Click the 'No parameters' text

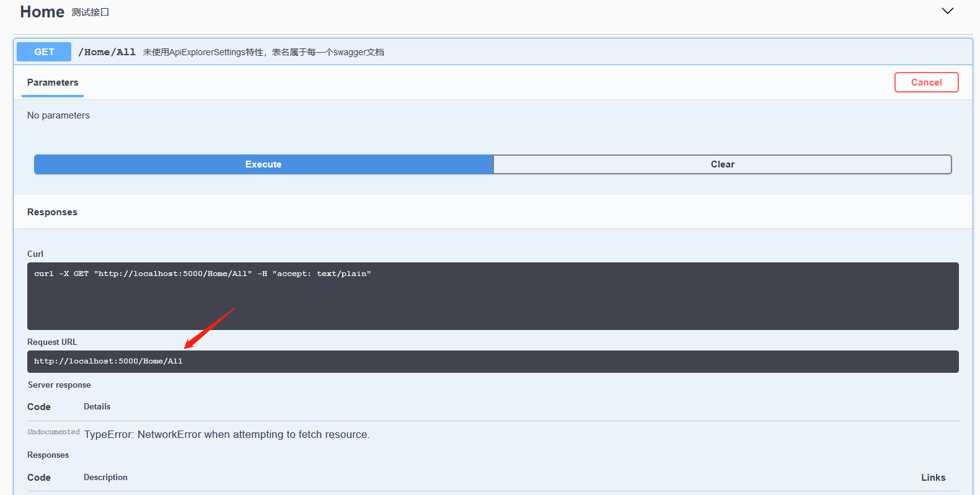coord(58,115)
